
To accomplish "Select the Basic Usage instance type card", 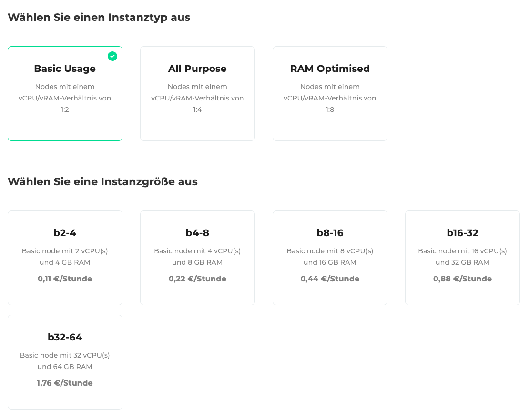I will tap(65, 93).
